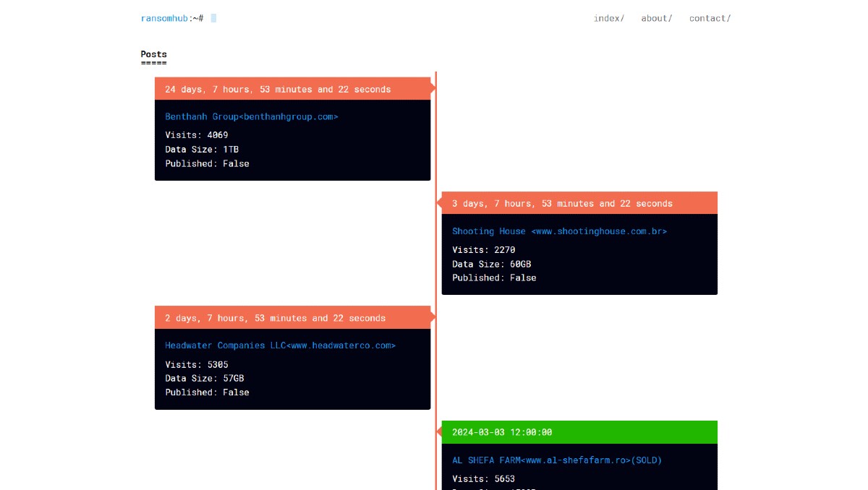The height and width of the screenshot is (490, 868).
Task: Open the contact/ page
Action: [x=708, y=18]
